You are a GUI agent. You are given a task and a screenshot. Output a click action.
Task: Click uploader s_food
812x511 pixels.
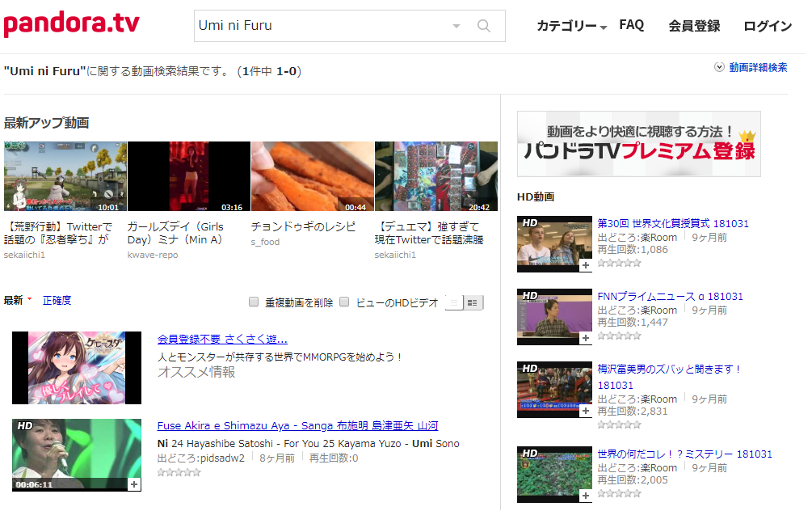point(265,242)
